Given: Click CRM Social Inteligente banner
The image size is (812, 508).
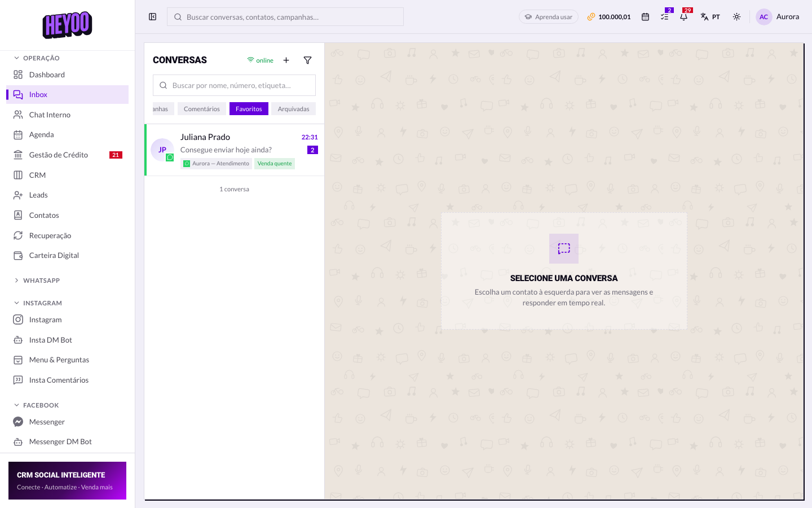Looking at the screenshot, I should coord(67,481).
